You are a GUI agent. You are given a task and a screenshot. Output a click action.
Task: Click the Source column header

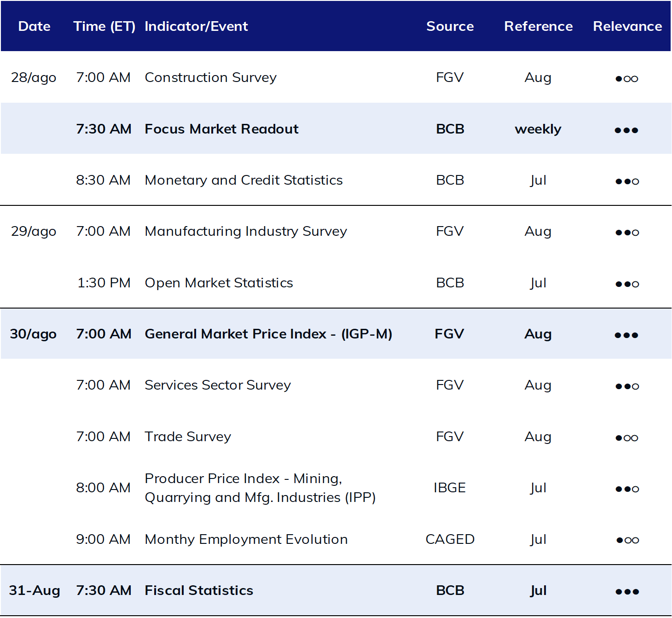pyautogui.click(x=450, y=26)
